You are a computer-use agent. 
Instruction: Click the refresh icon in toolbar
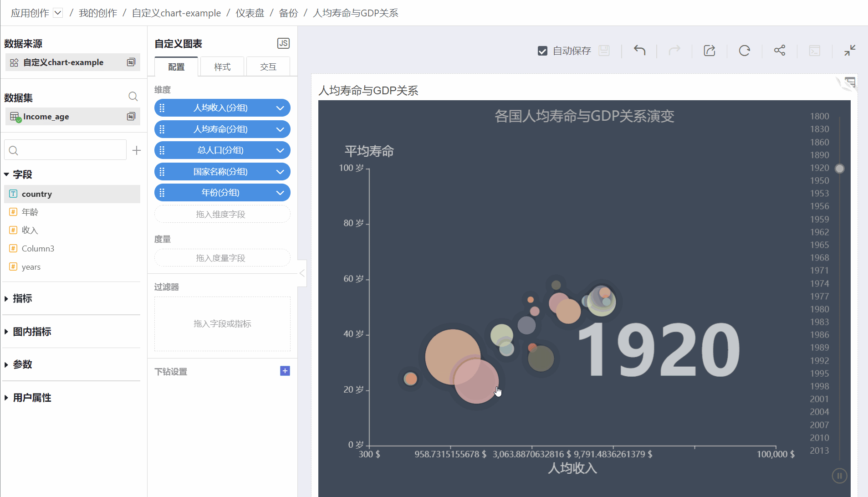click(x=744, y=51)
